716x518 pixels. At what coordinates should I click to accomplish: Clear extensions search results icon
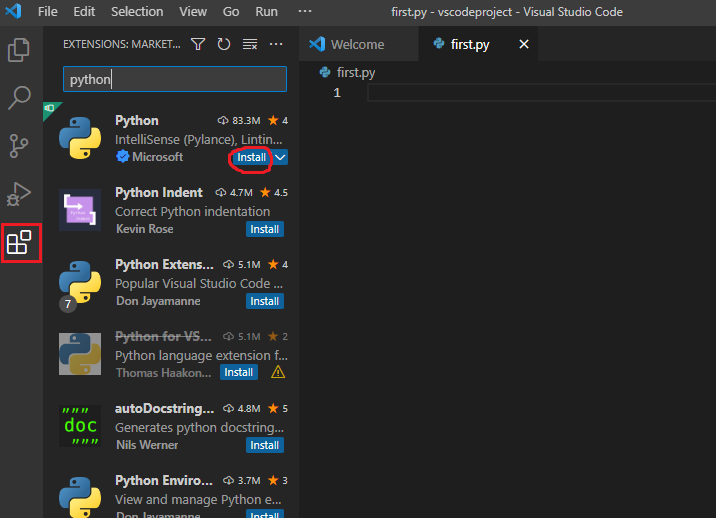click(x=250, y=44)
